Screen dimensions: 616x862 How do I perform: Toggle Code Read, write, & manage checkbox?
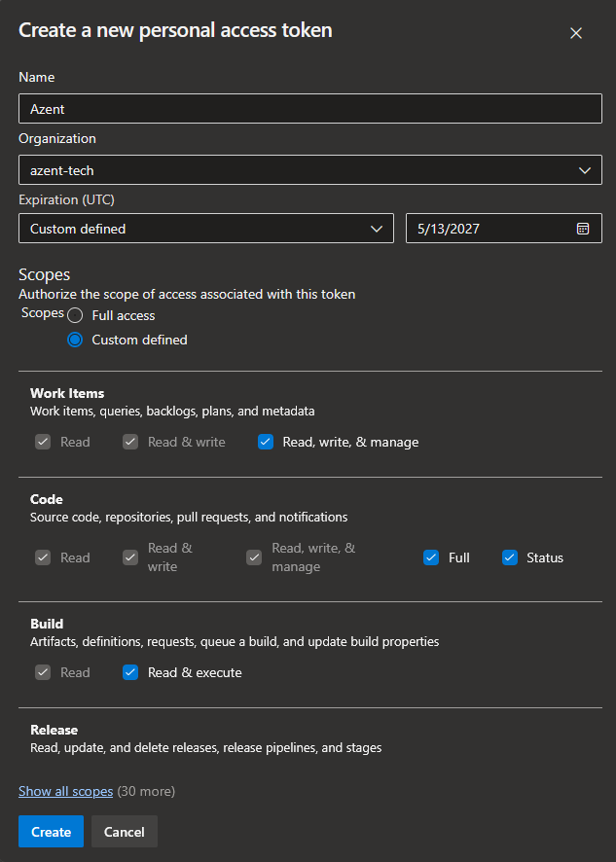click(254, 557)
